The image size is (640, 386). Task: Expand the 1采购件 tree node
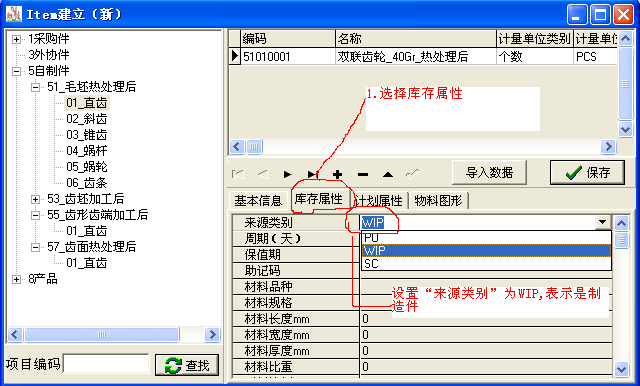pyautogui.click(x=16, y=39)
